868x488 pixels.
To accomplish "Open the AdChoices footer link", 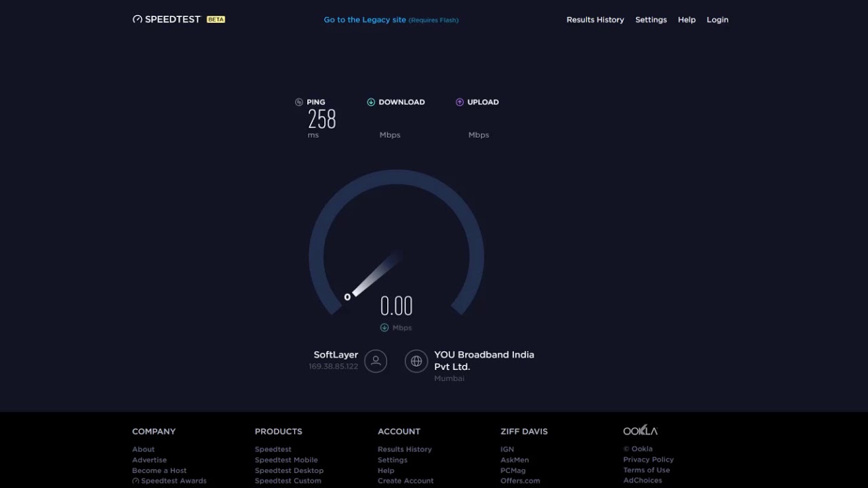I will click(x=643, y=481).
